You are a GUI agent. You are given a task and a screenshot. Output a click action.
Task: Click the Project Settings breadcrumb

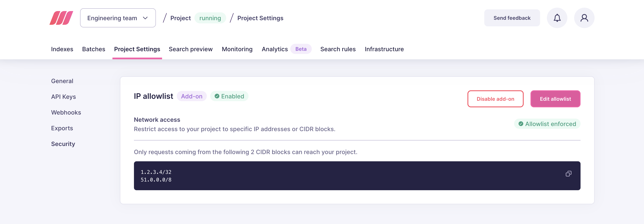[260, 18]
